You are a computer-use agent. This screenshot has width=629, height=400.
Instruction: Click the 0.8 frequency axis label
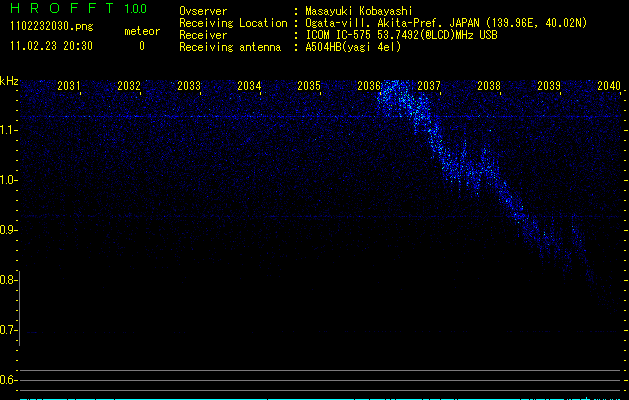pyautogui.click(x=7, y=280)
